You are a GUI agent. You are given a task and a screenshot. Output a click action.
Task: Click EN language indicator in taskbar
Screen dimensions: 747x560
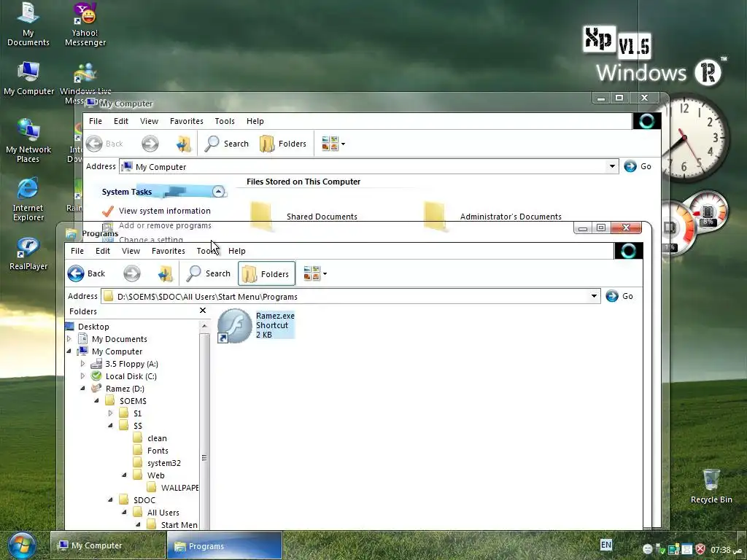(x=606, y=545)
